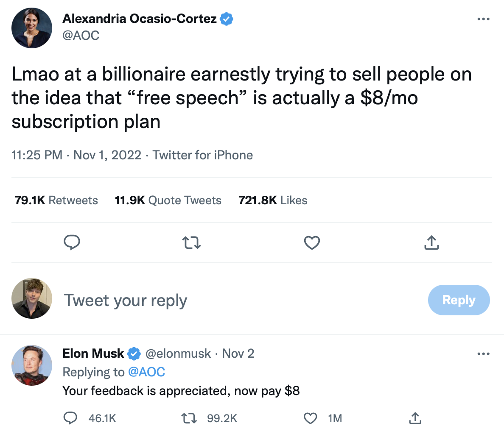The height and width of the screenshot is (434, 504).
Task: Retweet Elon Musk's reply
Action: pos(189,418)
